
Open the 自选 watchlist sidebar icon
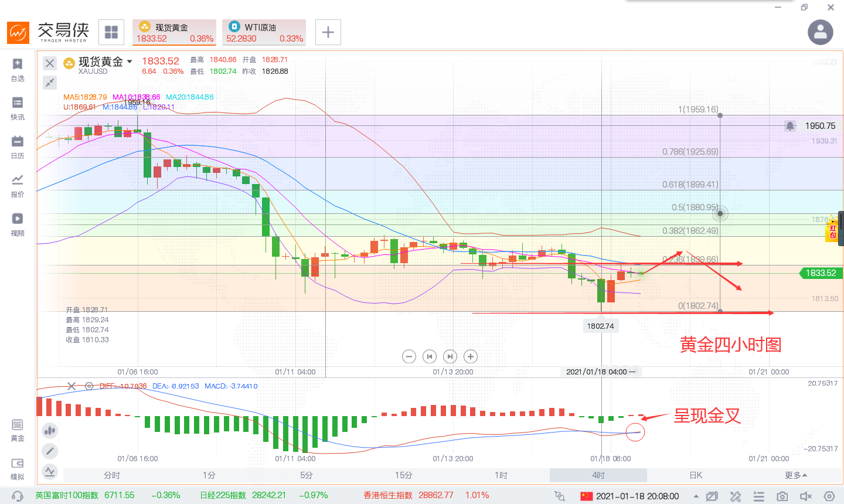pos(18,70)
